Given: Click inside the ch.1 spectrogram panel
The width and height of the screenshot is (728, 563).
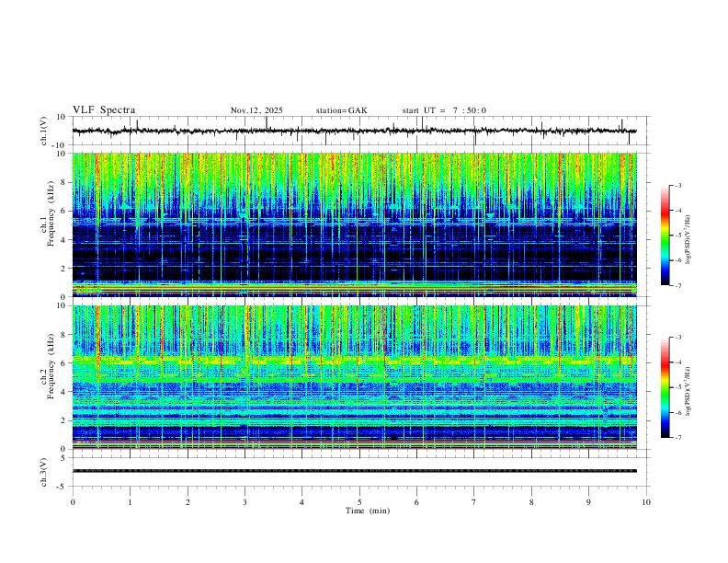Looking at the screenshot, I should click(354, 224).
